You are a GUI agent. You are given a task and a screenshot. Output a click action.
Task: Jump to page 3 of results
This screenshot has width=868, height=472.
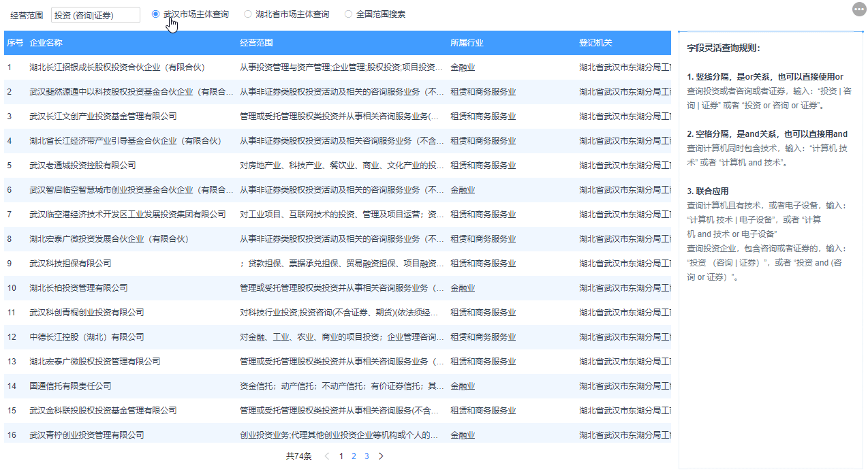(x=367, y=456)
